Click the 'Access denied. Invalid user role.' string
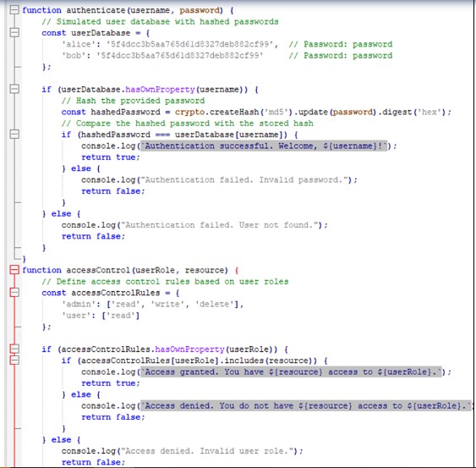The image size is (476, 468). (207, 451)
